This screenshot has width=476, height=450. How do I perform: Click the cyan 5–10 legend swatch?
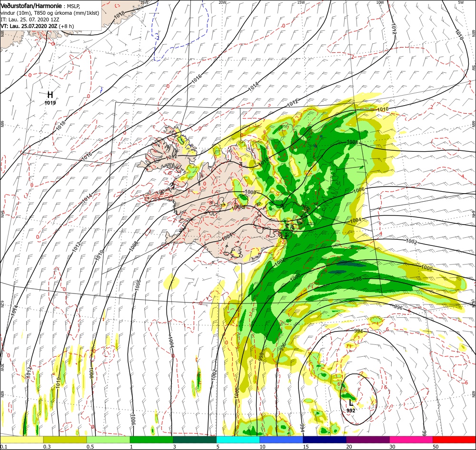(x=238, y=440)
